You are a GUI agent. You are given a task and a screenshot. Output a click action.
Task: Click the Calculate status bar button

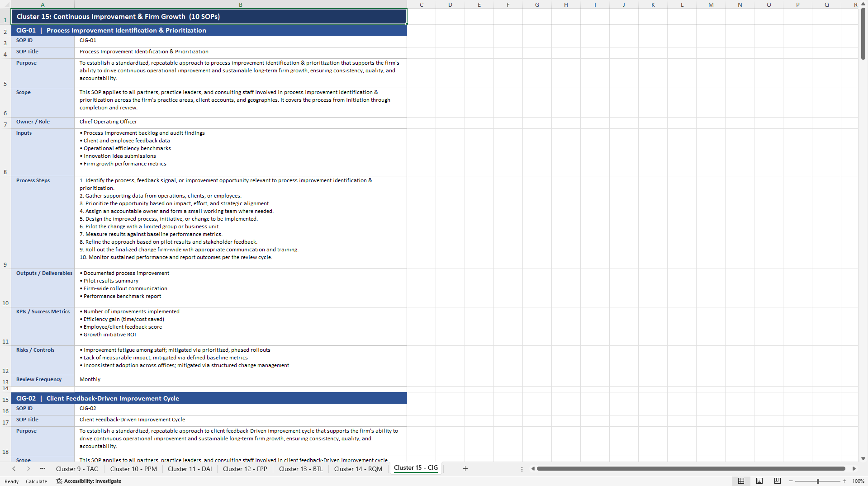[36, 481]
